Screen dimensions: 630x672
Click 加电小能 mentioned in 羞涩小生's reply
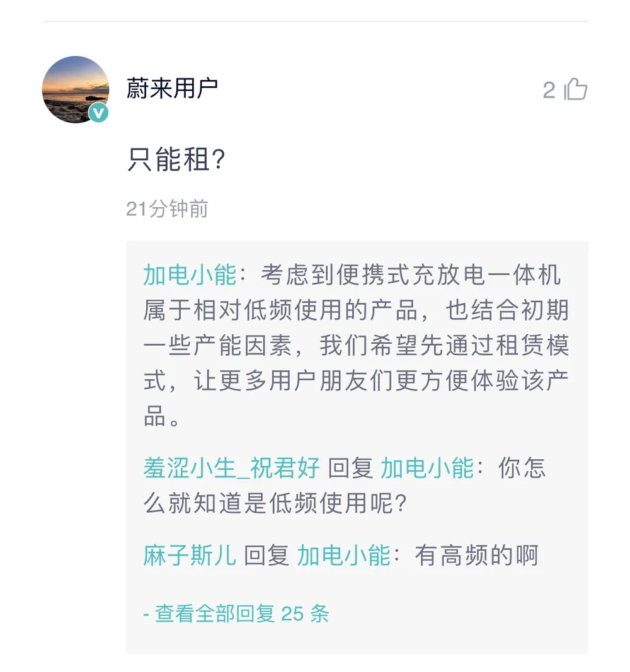pyautogui.click(x=427, y=468)
